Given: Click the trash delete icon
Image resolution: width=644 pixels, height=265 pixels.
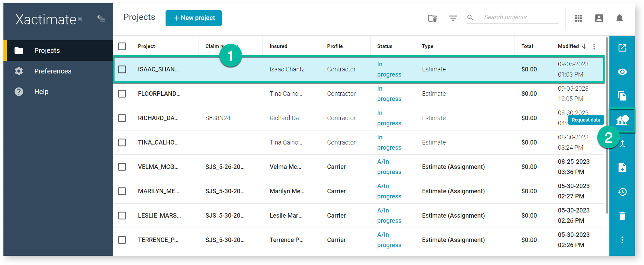Looking at the screenshot, I should (622, 216).
